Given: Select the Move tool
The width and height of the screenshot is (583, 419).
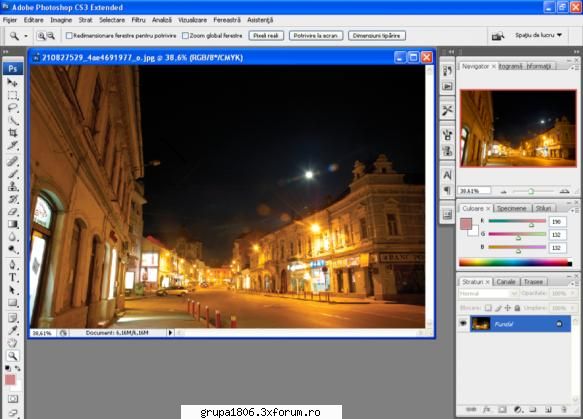Looking at the screenshot, I should (x=13, y=83).
